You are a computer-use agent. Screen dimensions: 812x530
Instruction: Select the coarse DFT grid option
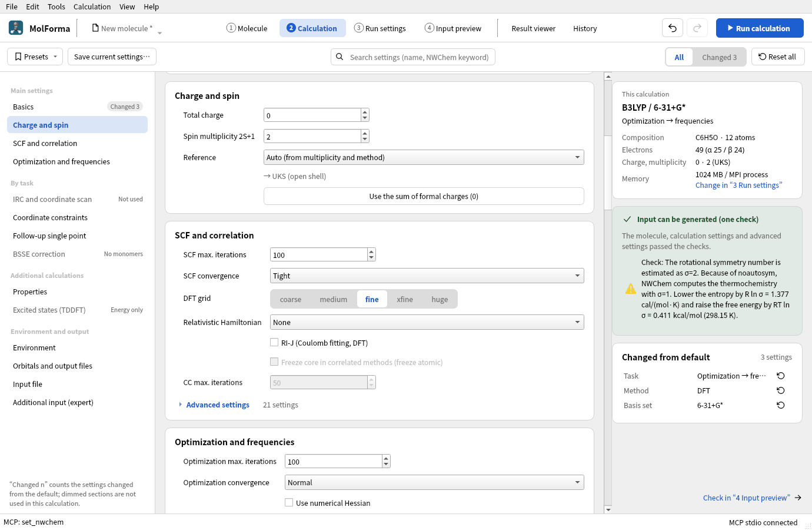click(x=291, y=299)
